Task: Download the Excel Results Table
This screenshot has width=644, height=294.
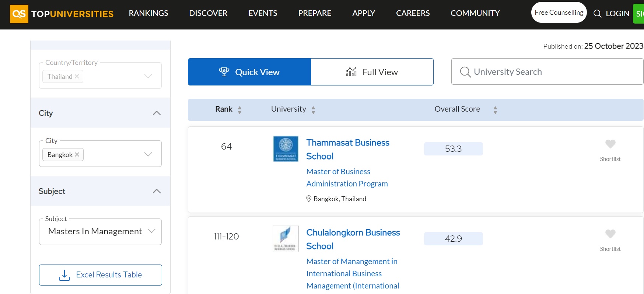Action: [101, 275]
